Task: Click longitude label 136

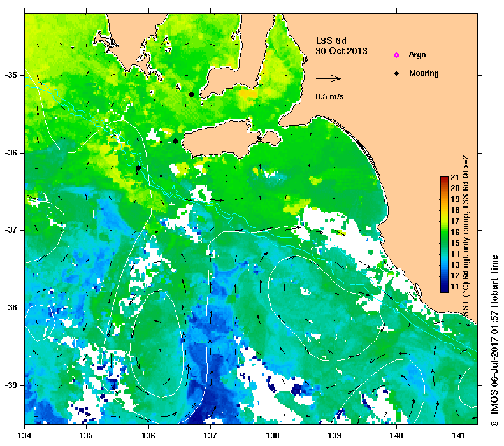Action: [148, 436]
